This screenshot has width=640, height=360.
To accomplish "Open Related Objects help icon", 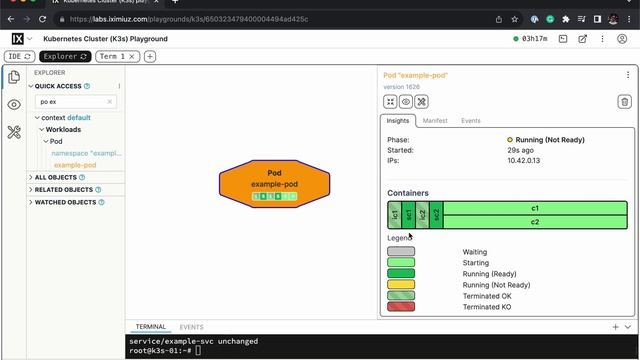I will click(98, 189).
